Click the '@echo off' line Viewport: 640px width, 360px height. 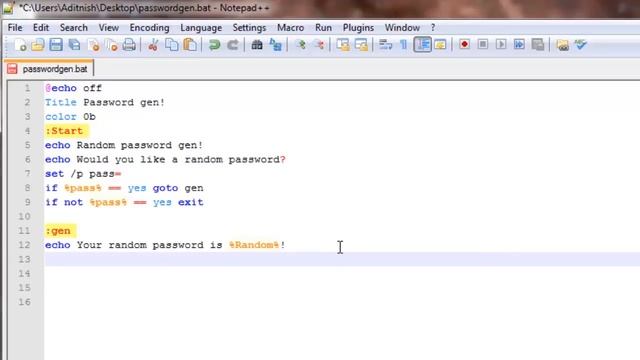(73, 88)
